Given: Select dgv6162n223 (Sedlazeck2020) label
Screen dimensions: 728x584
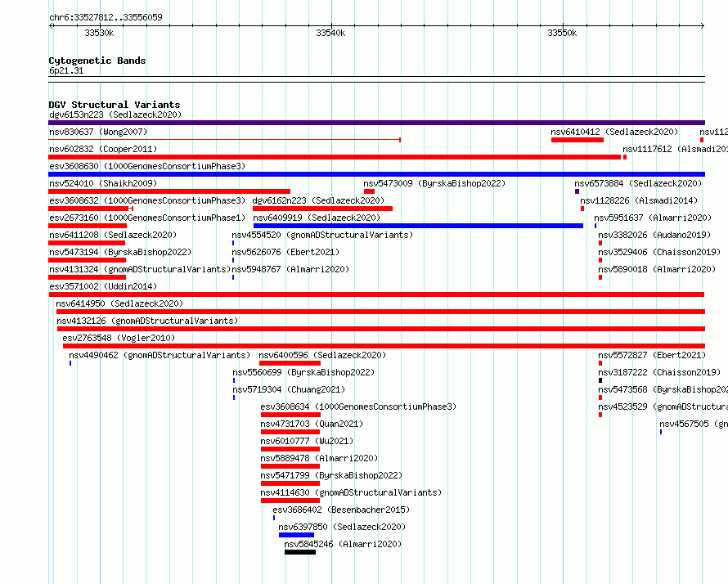Looking at the screenshot, I should [318, 200].
